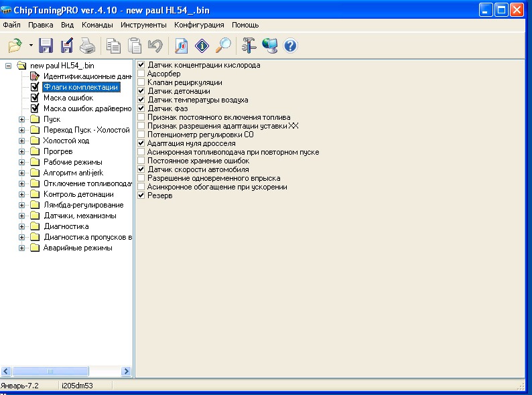
Task: Expand the Лямбда-регулирование node
Action: tap(21, 205)
